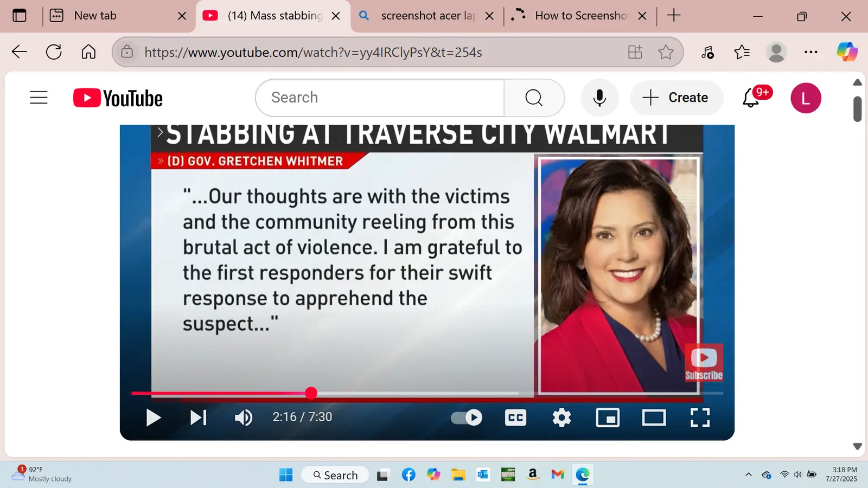This screenshot has width=868, height=488.
Task: Open the browser profile menu
Action: click(x=776, y=52)
